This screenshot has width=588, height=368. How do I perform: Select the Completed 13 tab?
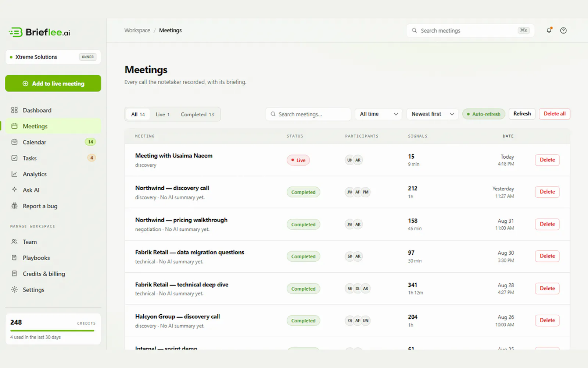click(x=197, y=114)
